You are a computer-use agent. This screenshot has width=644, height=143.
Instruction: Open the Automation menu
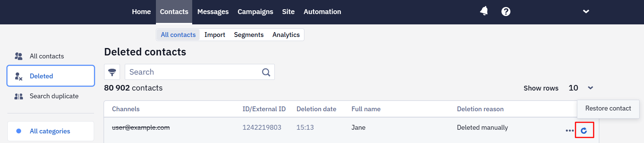322,12
